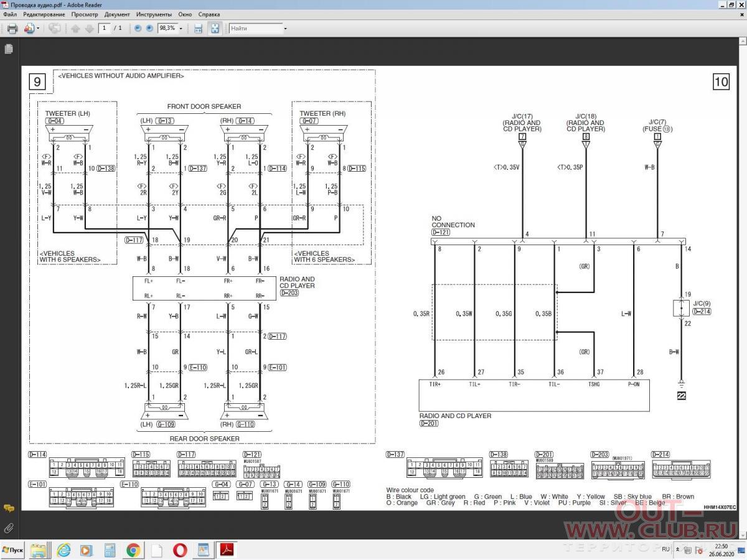Expand the share tool dropdown arrow

38,29
